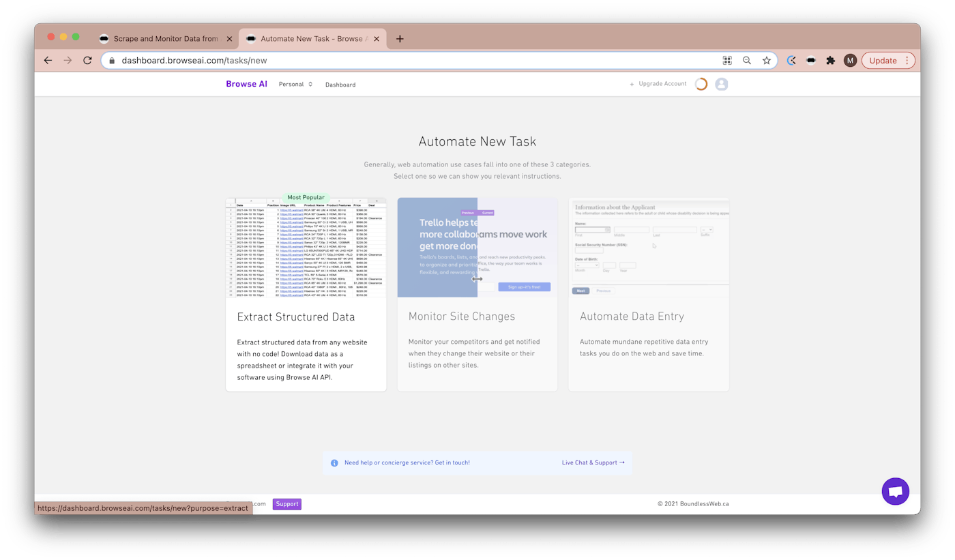Open a new browser tab
Viewport: 955px width, 560px height.
pos(400,39)
